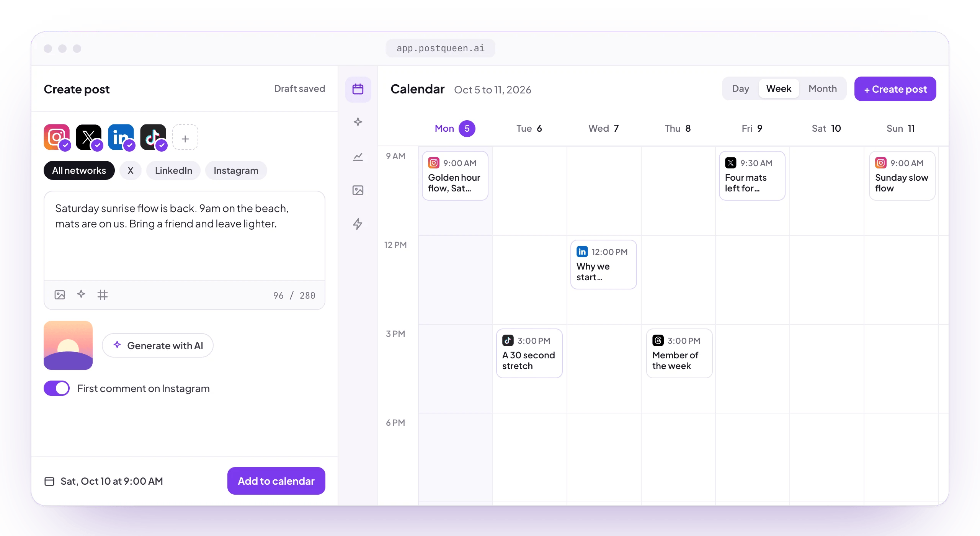Open the lightning bolt sidebar icon
The width and height of the screenshot is (980, 536).
coord(358,224)
